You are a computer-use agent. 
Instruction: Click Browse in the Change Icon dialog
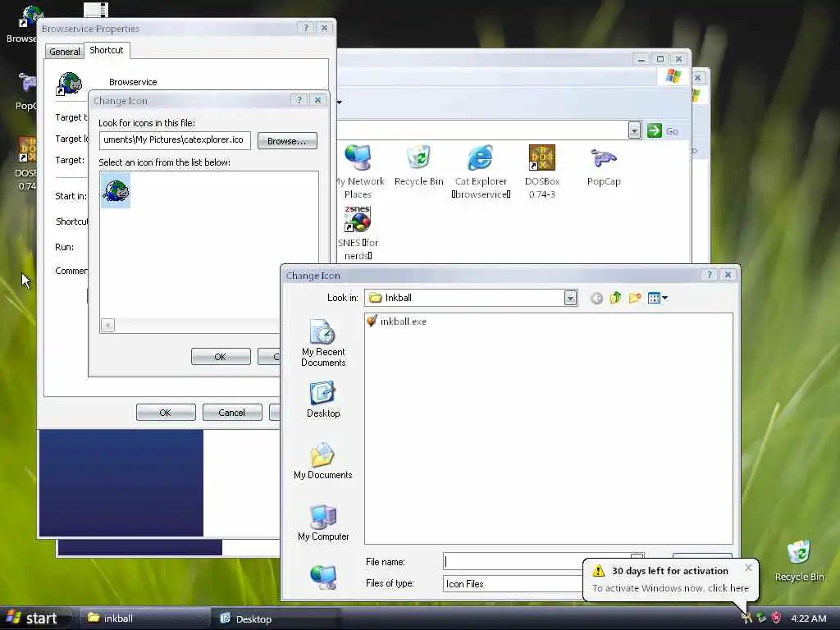(287, 141)
